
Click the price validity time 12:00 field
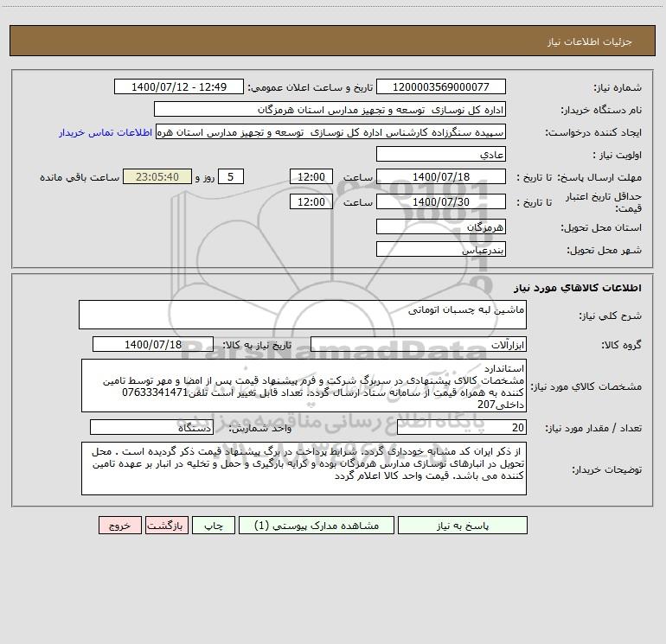click(311, 201)
